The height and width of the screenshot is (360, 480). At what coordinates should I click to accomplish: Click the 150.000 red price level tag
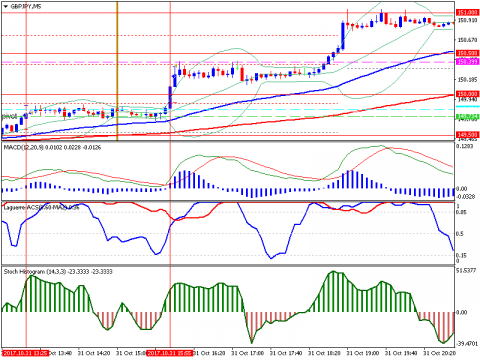click(x=467, y=94)
